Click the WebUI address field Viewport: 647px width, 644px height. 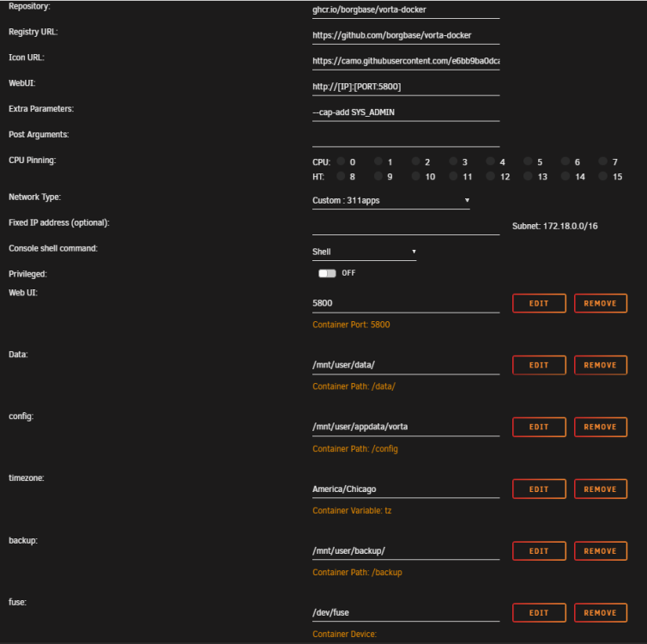click(x=406, y=87)
